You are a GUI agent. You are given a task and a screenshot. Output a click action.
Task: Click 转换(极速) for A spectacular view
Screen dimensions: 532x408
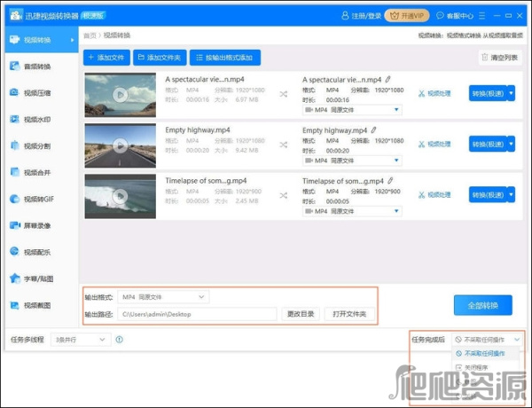pos(488,93)
